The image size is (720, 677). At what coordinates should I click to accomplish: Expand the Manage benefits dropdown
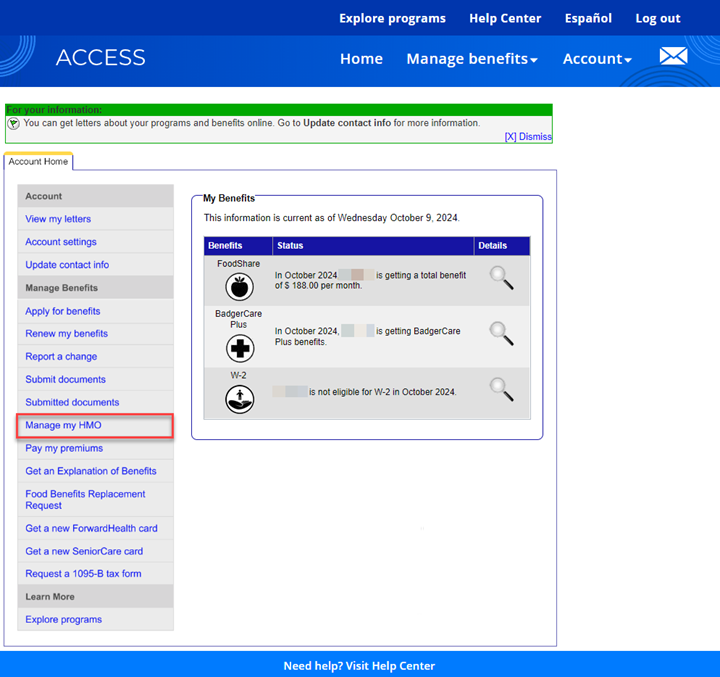pyautogui.click(x=471, y=59)
